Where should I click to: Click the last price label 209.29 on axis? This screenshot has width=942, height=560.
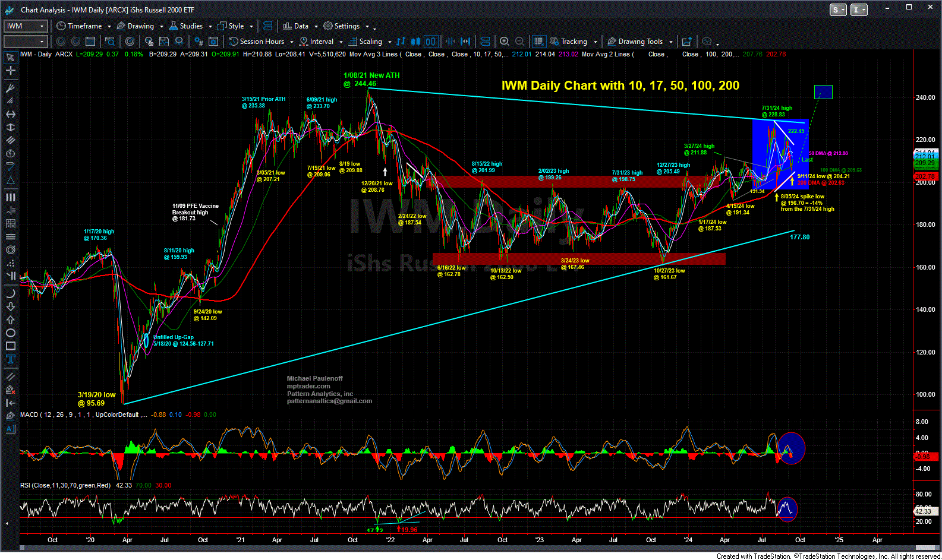925,163
